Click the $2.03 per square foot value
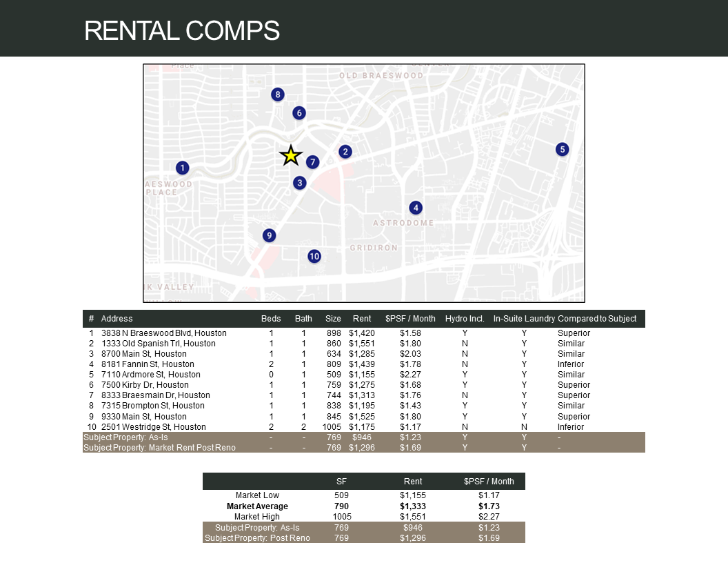Image resolution: width=728 pixels, height=563 pixels. 410,353
